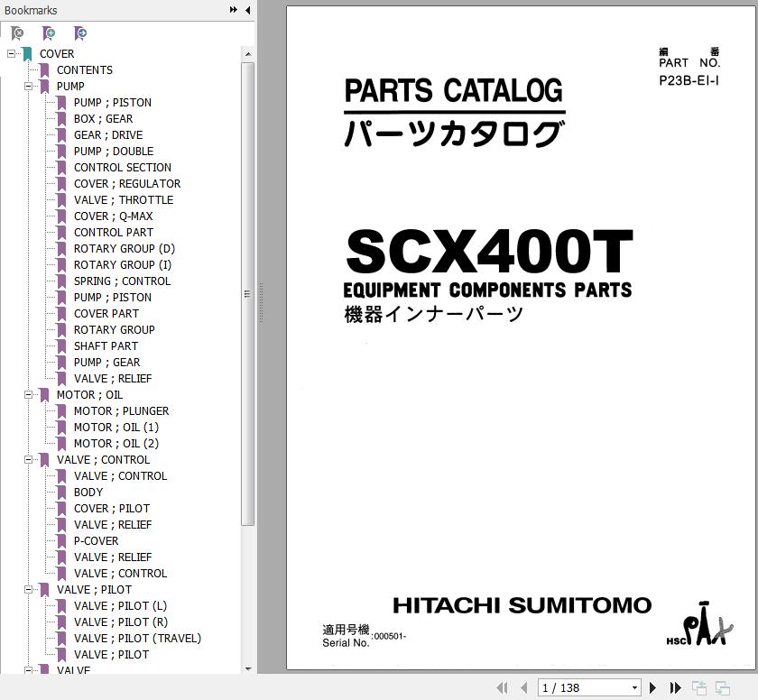Go to previous page arrow

tap(523, 687)
